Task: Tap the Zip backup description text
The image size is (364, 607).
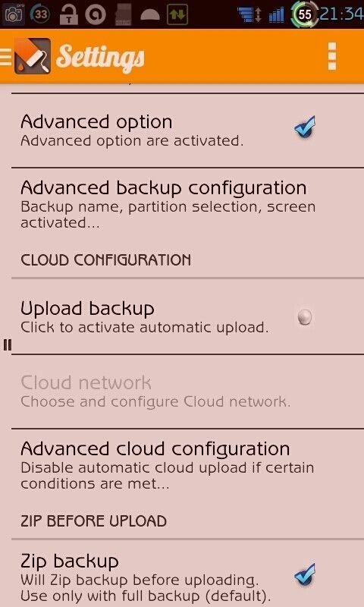Action: [x=146, y=587]
